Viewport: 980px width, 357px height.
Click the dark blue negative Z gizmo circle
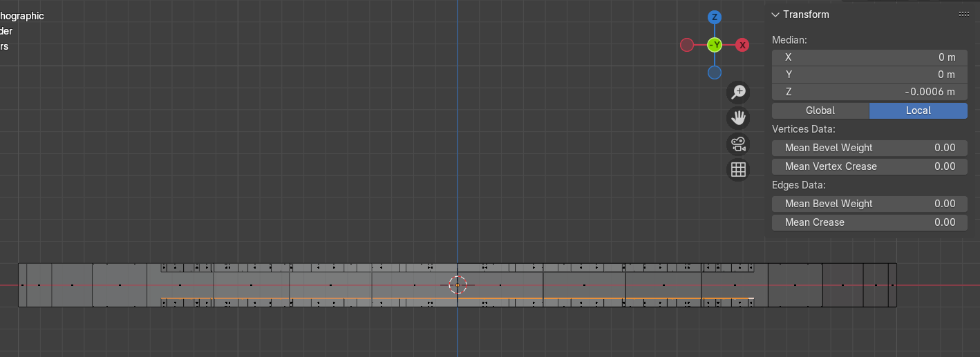[715, 73]
